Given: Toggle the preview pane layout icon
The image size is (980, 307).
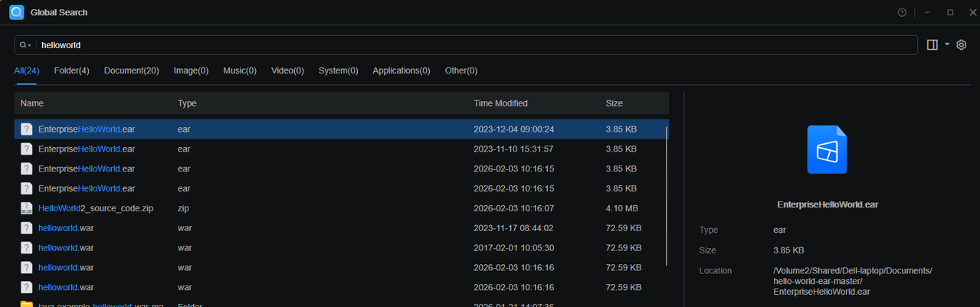Looking at the screenshot, I should pyautogui.click(x=932, y=45).
